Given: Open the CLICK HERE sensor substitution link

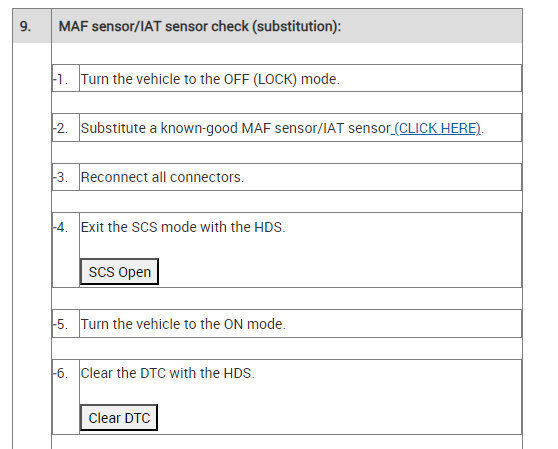Looking at the screenshot, I should click(x=437, y=128).
